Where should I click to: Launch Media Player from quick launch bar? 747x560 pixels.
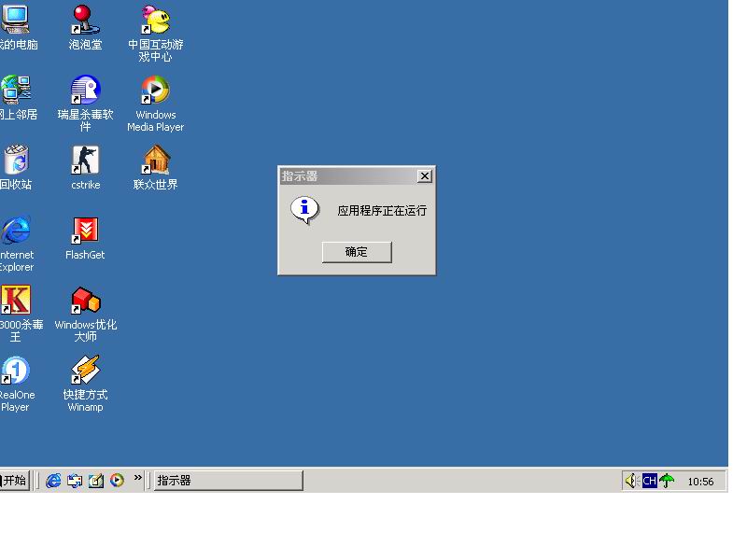[x=117, y=481]
